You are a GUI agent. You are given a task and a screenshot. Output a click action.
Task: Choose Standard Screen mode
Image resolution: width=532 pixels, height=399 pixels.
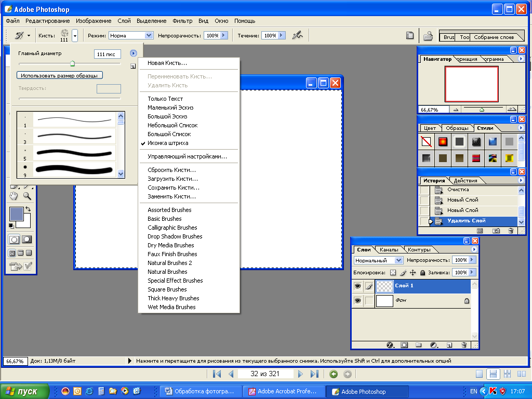point(12,253)
